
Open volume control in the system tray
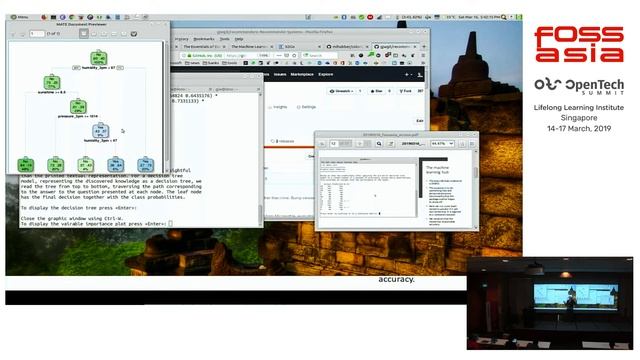[428, 17]
